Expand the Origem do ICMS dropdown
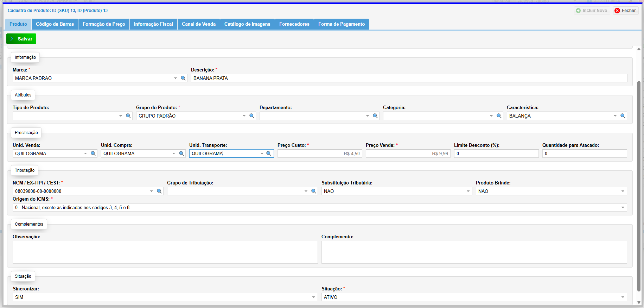 pyautogui.click(x=623, y=207)
